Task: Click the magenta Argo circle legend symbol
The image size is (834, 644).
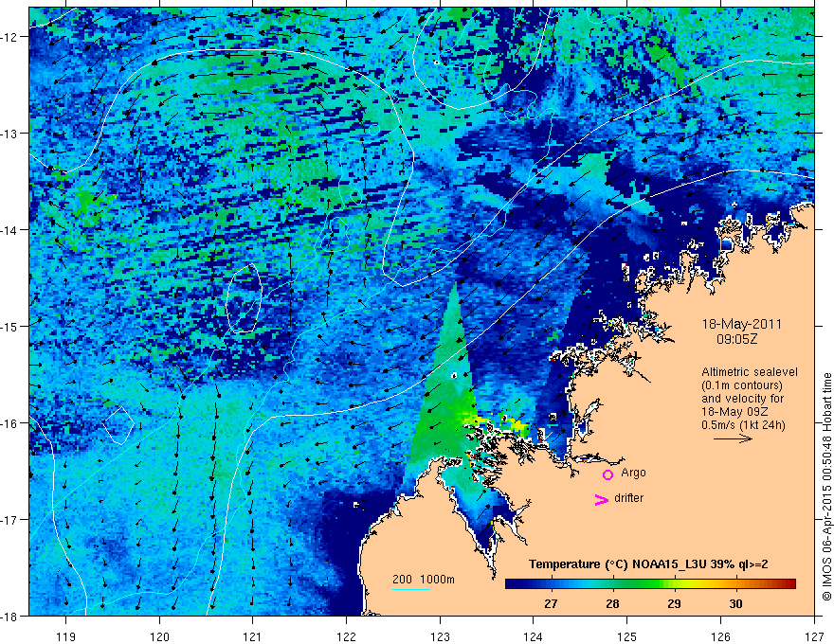Action: (607, 475)
